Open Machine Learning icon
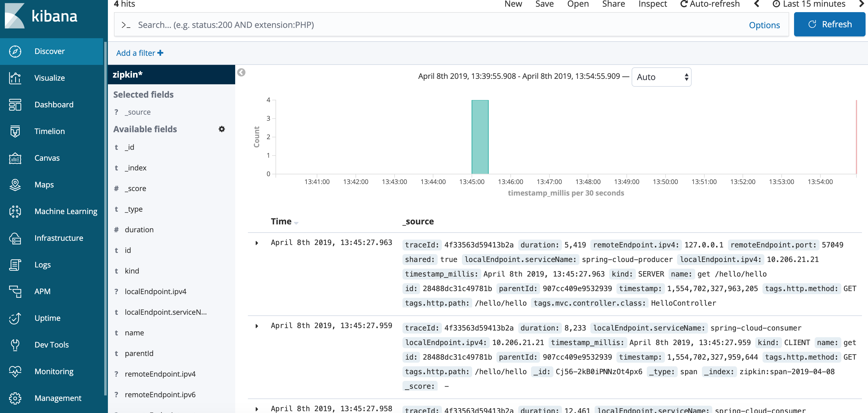868x413 pixels. pyautogui.click(x=15, y=211)
